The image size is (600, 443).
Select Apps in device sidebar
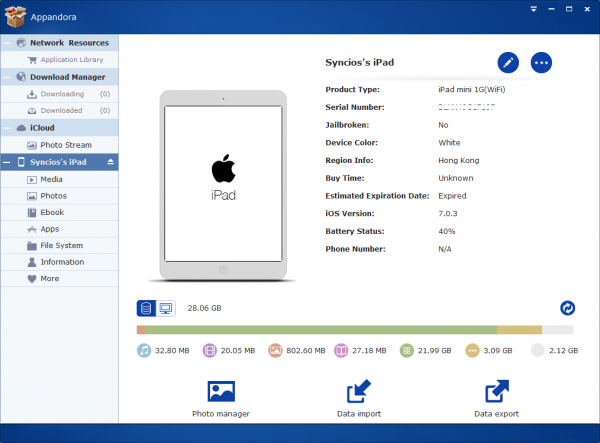pyautogui.click(x=60, y=229)
